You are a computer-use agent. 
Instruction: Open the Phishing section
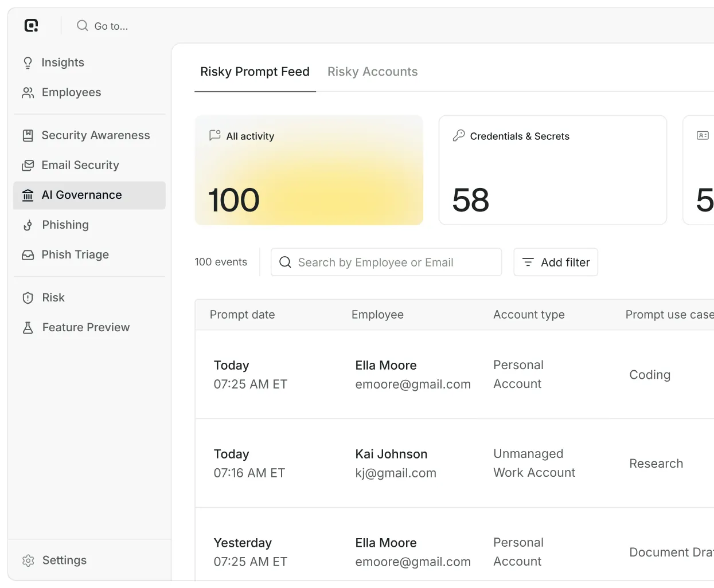(x=89, y=225)
